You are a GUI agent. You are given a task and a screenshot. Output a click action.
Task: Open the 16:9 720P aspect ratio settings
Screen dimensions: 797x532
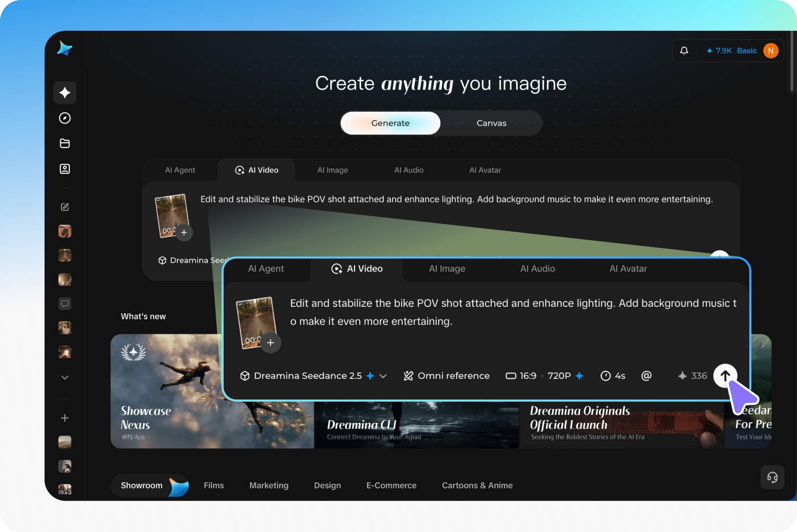click(545, 376)
